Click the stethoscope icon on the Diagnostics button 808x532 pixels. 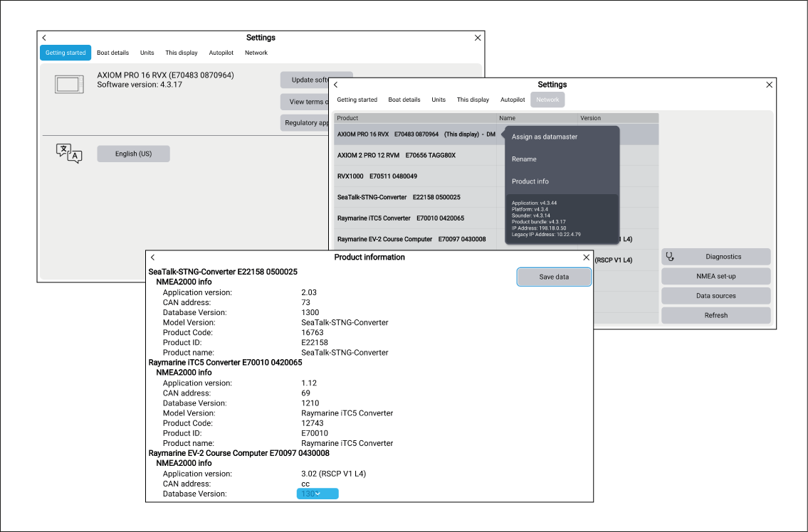669,257
